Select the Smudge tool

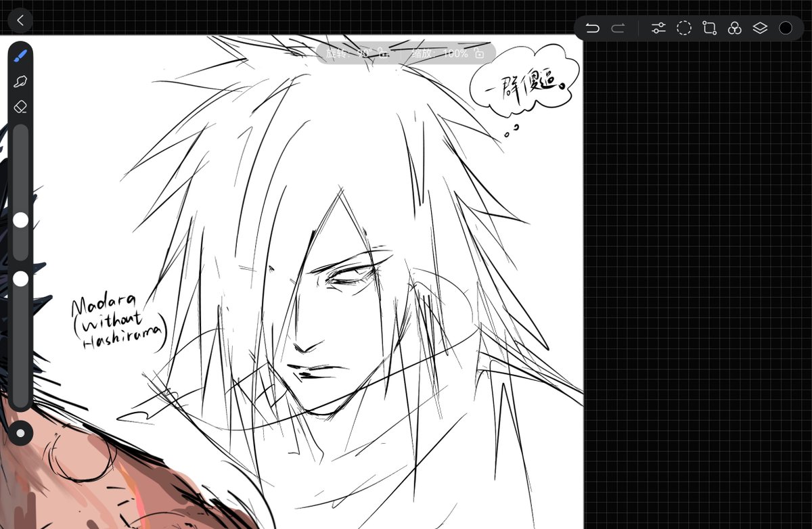(x=20, y=82)
